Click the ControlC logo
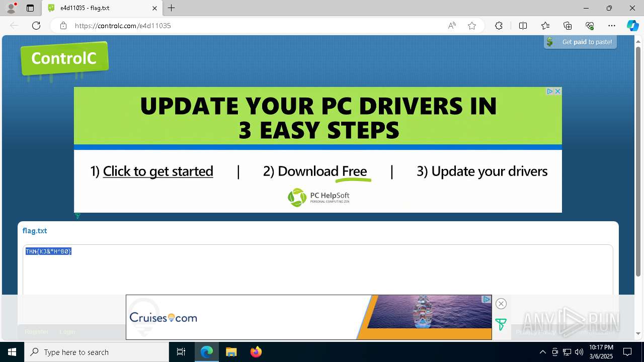The height and width of the screenshot is (362, 644). [x=64, y=59]
